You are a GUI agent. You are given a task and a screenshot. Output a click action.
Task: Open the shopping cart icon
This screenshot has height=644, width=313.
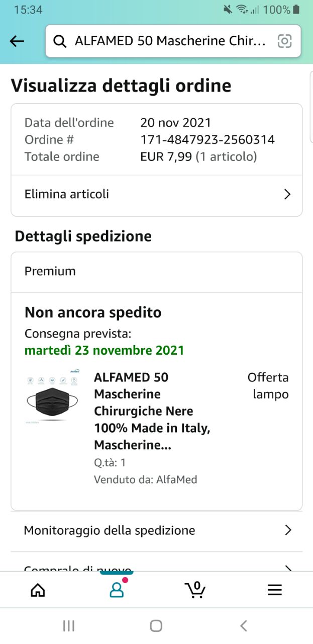coord(195,589)
